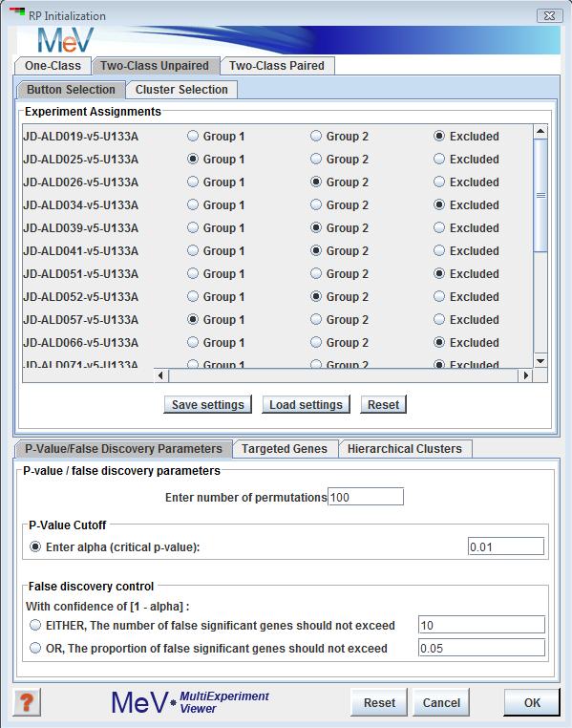Confirm with the OK button
Viewport: 572px width, 728px height.
[532, 702]
